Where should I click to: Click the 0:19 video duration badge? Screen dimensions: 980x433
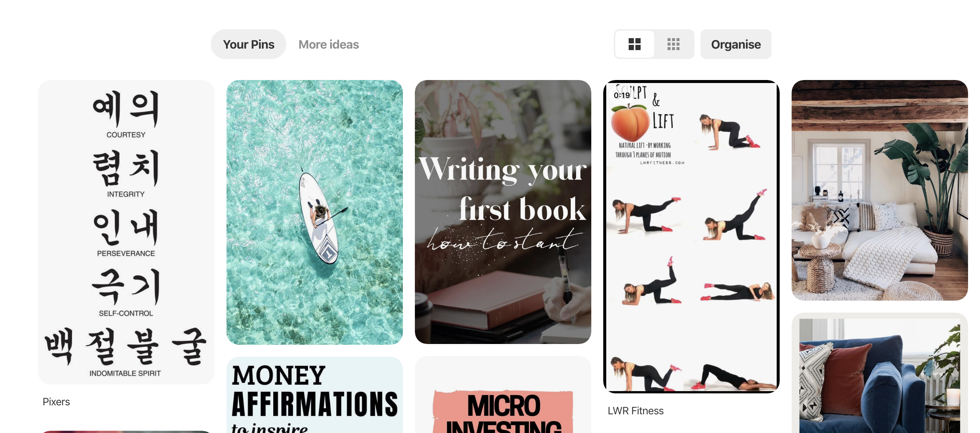622,95
